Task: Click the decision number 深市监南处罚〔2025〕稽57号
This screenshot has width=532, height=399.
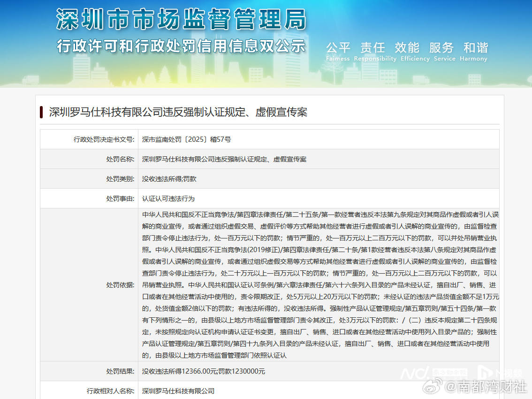Action: pos(187,139)
